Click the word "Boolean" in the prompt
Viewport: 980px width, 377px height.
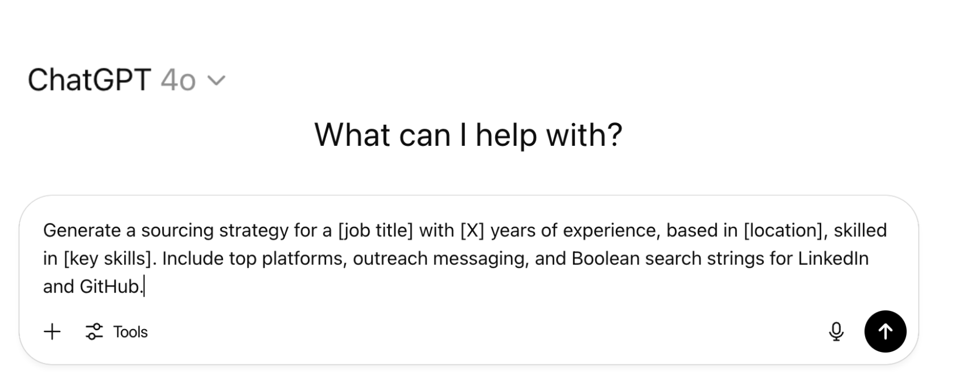(606, 259)
